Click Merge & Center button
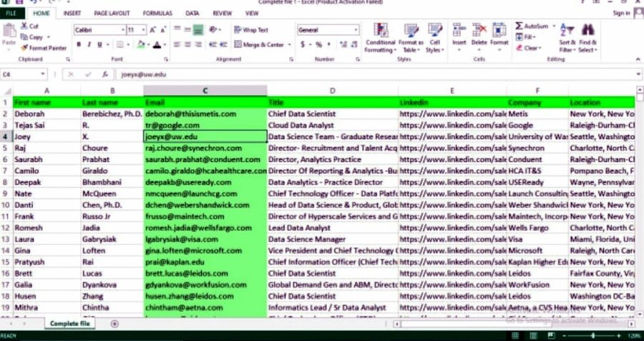Screen dimensions: 644x341 (x=259, y=44)
